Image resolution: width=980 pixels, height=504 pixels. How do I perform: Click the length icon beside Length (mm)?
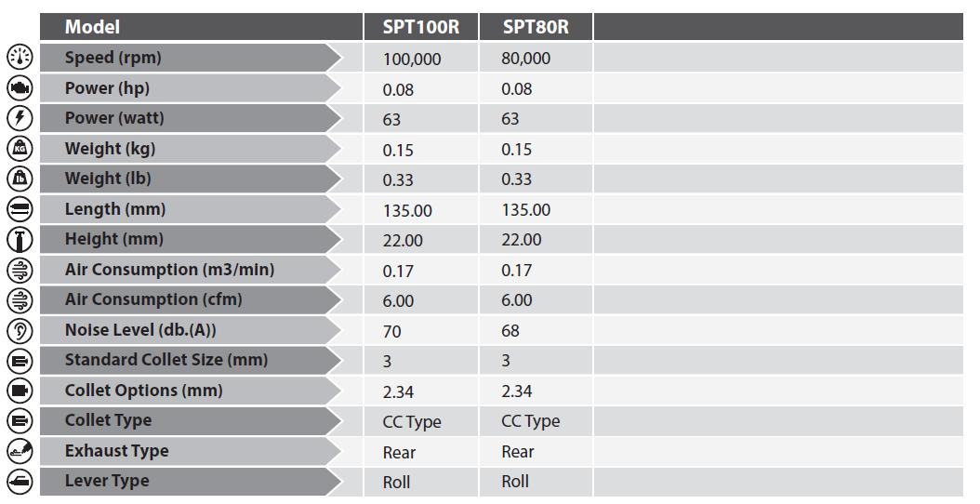click(20, 209)
